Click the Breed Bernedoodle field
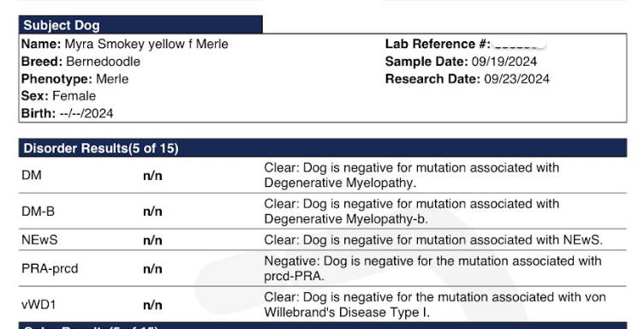 point(80,62)
